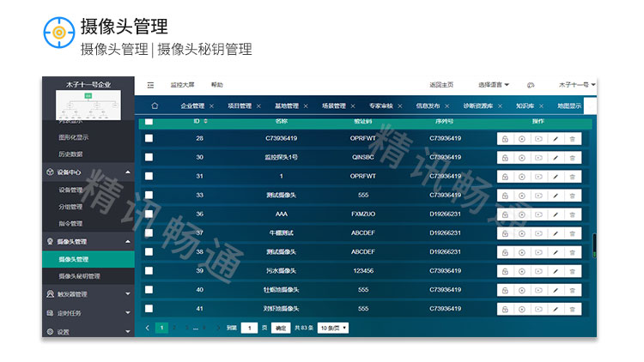
Task: Click the target icon for row ID 41
Action: tap(521, 309)
